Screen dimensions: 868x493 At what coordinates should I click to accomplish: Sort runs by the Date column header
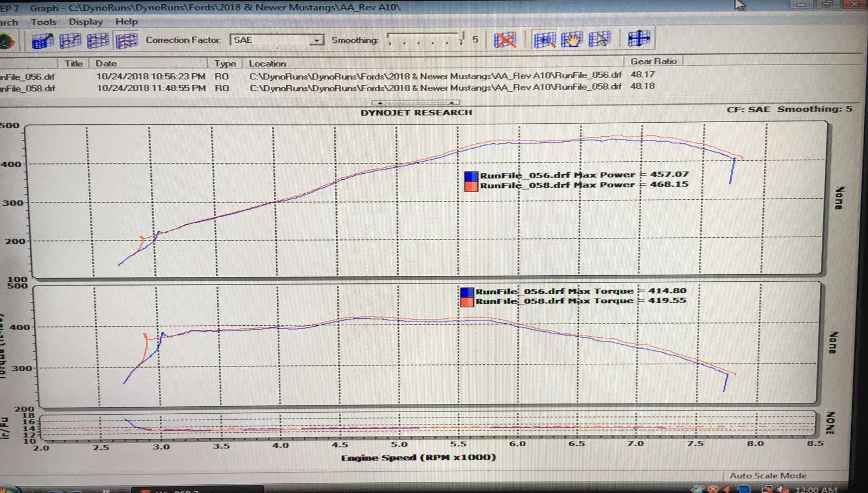(x=106, y=63)
